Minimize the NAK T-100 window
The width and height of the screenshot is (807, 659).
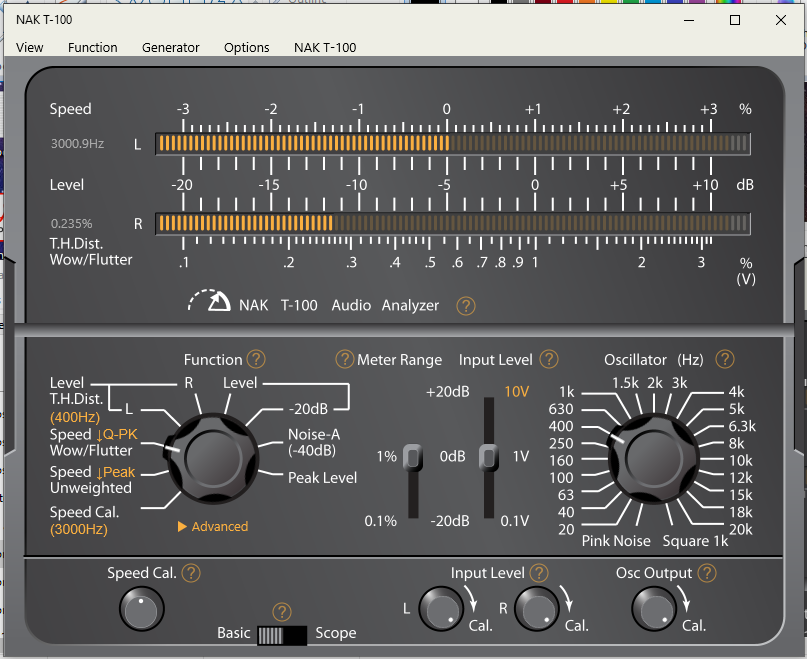coord(689,20)
